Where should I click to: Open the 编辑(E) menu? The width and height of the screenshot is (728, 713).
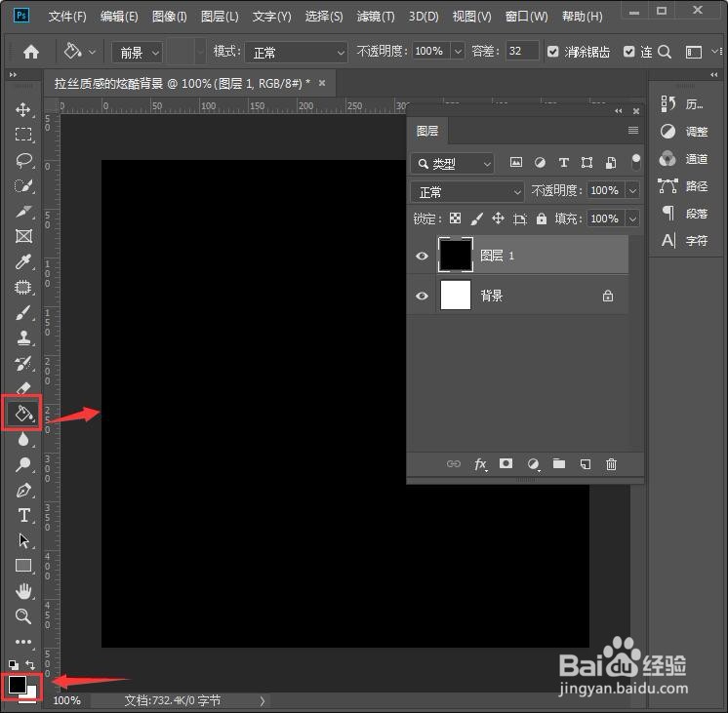point(119,17)
